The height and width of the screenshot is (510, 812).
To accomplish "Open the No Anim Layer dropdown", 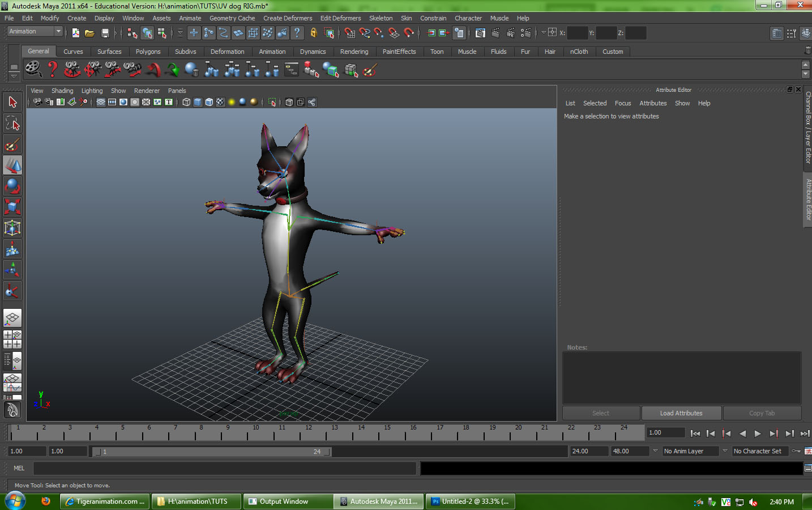I will (x=691, y=450).
